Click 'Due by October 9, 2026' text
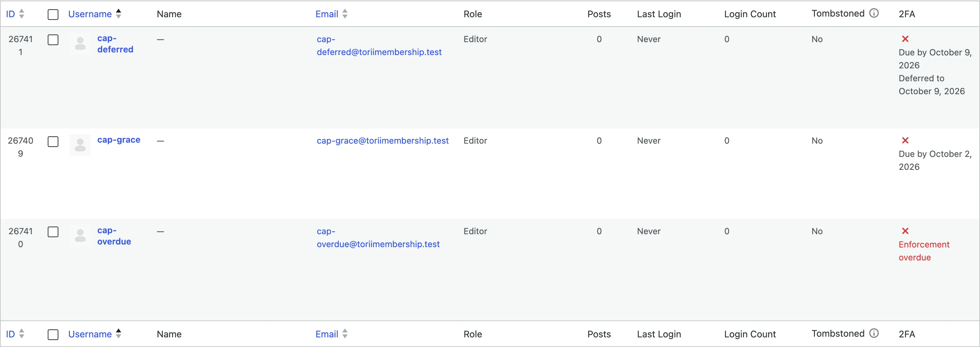 [x=935, y=59]
